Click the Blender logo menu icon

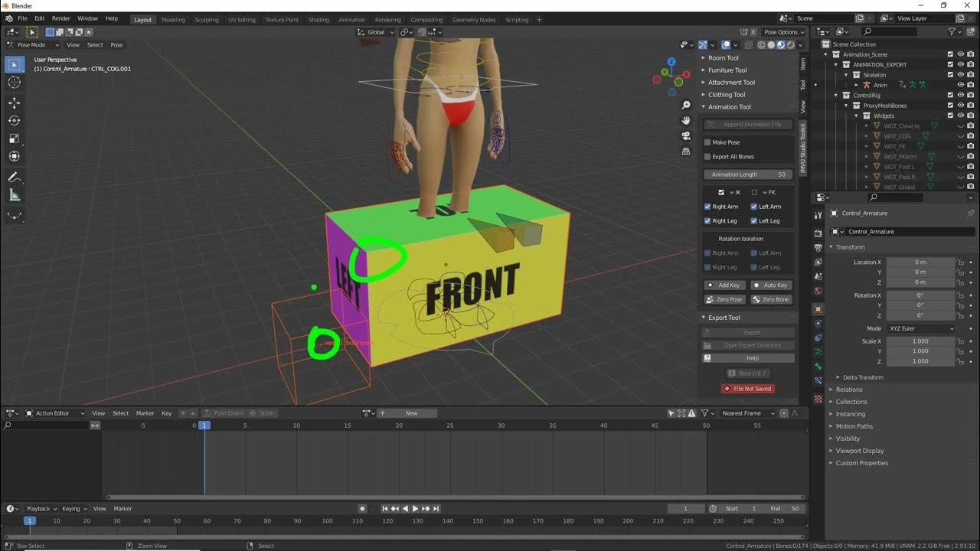(8, 18)
